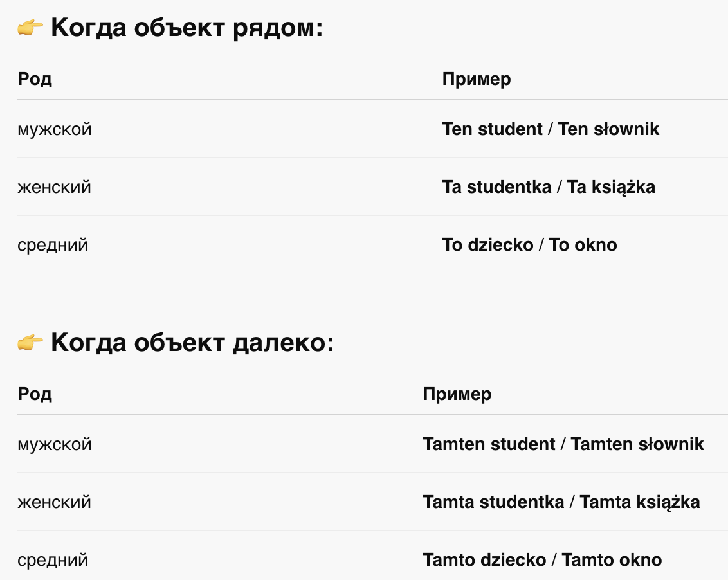The image size is (728, 580).
Task: Click 'средний' in the nearby-object table
Action: coord(53,245)
